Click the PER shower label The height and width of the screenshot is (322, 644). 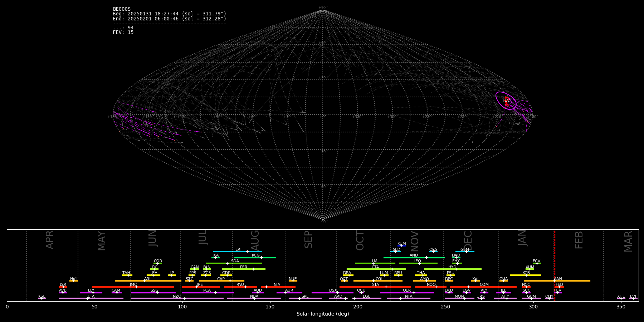pos(244,267)
